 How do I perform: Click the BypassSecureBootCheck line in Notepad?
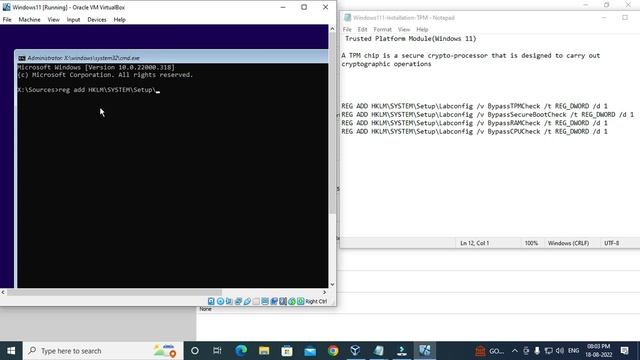point(487,115)
